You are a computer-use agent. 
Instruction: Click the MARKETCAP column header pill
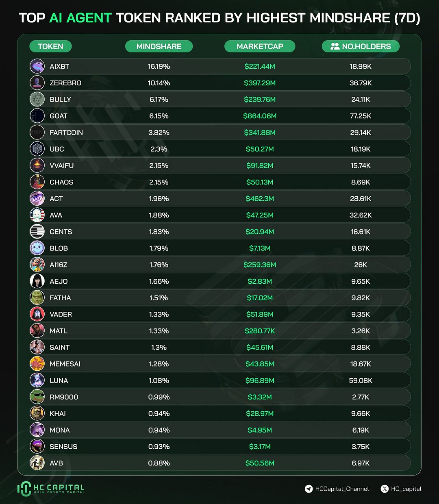tap(260, 46)
